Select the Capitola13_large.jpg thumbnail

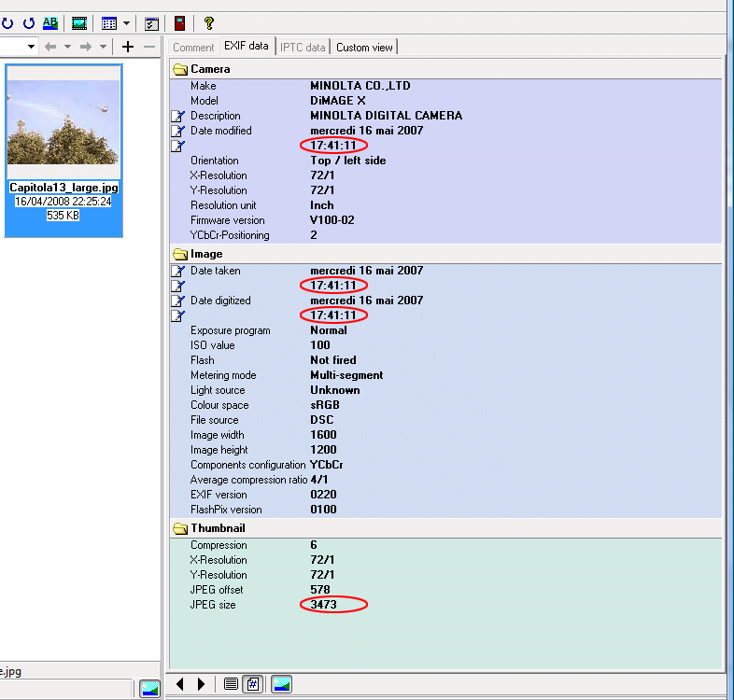pos(64,121)
